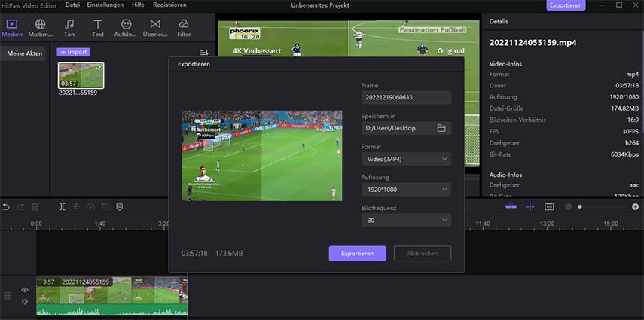Toggle timeline snapping magnet icon
644x320 pixels.
coord(511,206)
